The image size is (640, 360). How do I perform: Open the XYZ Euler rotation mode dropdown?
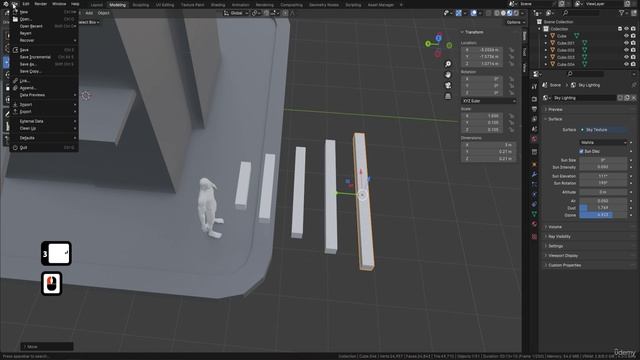coord(489,101)
